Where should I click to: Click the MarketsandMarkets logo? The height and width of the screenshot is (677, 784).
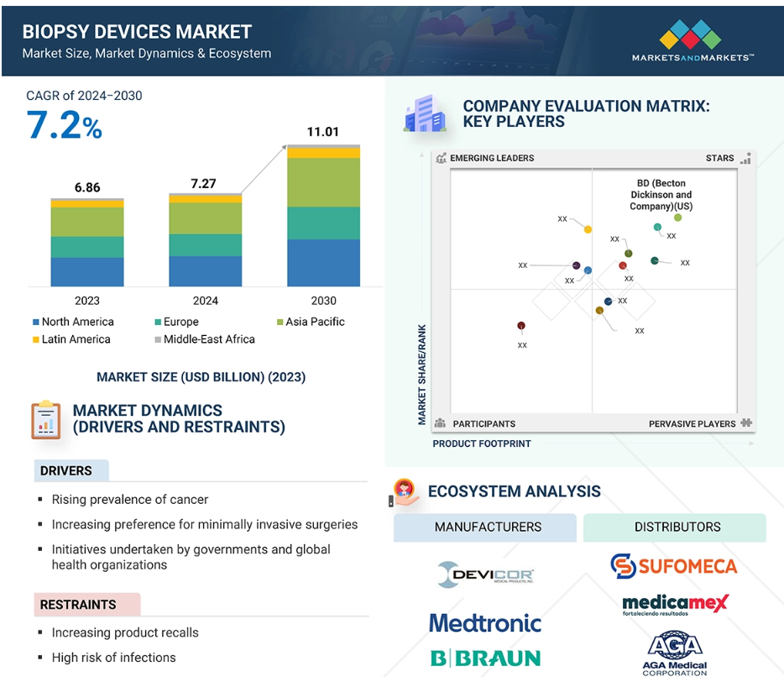(x=693, y=40)
